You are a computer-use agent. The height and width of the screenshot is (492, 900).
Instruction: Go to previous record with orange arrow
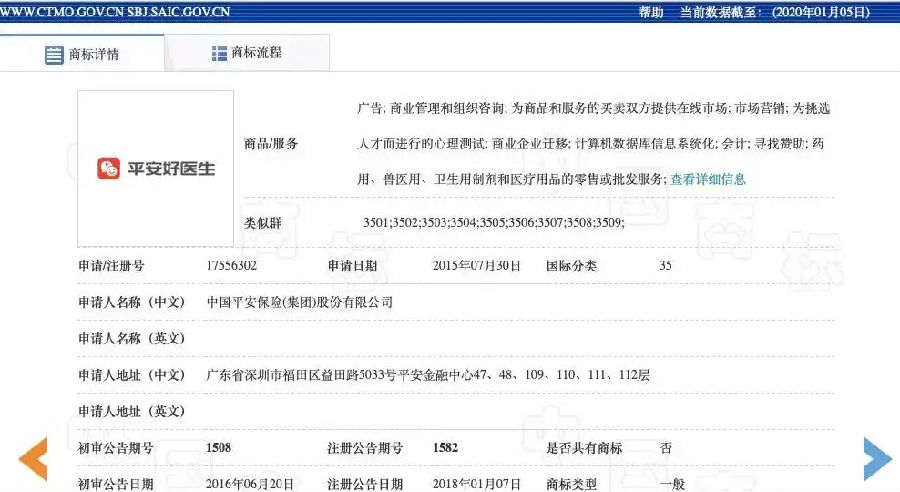coord(33,459)
